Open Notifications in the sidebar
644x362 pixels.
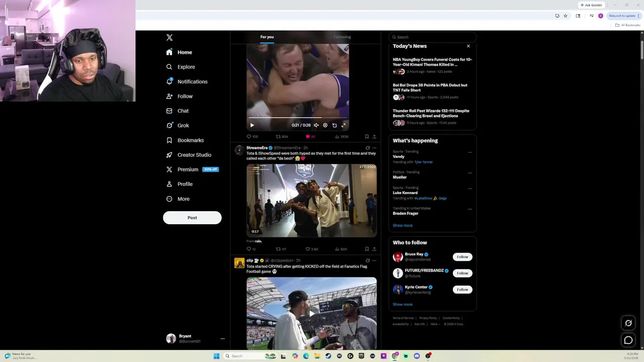[187, 81]
